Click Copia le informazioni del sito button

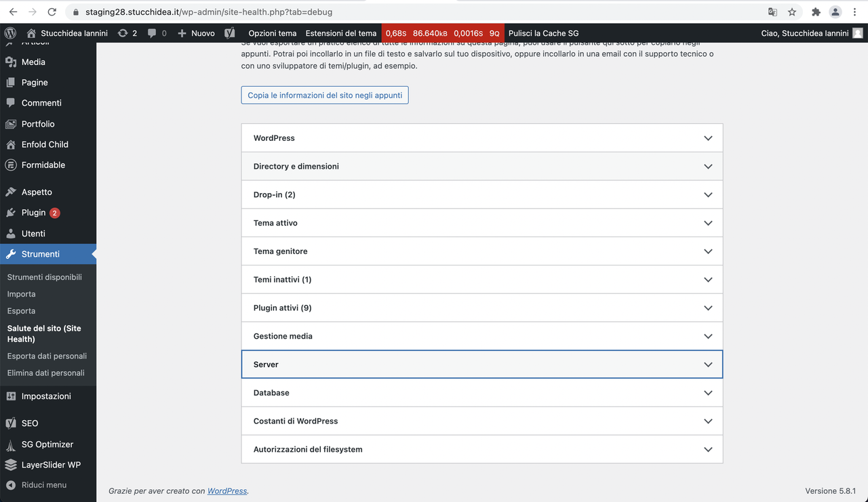[x=325, y=96]
